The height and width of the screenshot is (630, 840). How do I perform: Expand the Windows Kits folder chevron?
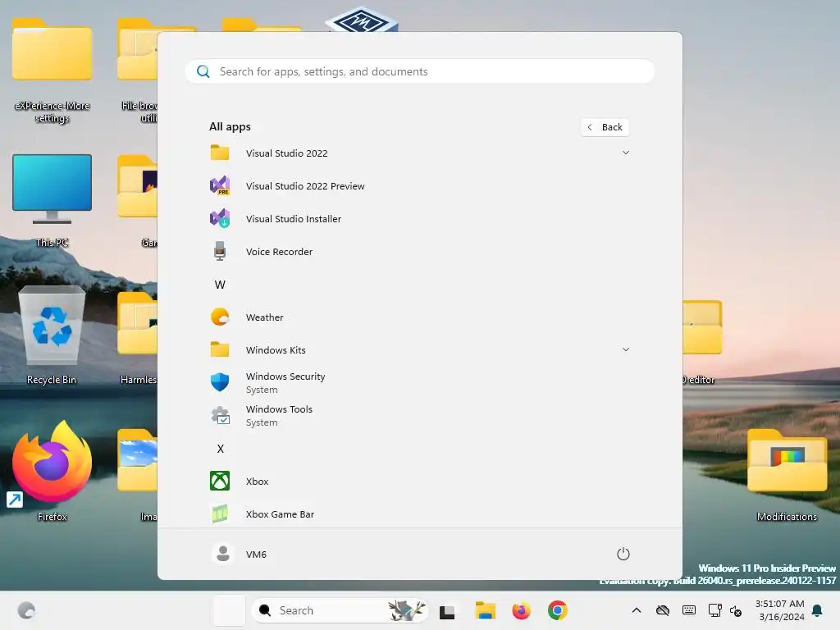626,349
